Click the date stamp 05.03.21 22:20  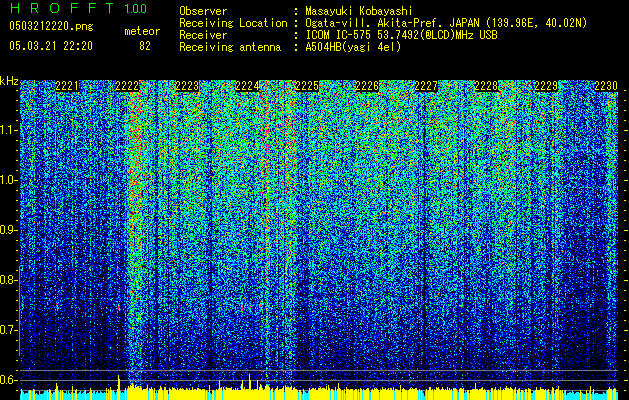pyautogui.click(x=51, y=46)
